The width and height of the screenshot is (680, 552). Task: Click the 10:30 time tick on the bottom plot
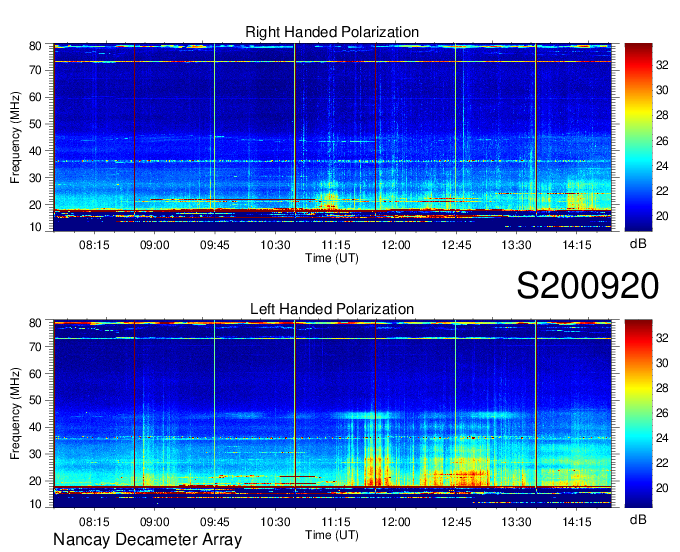click(x=275, y=522)
